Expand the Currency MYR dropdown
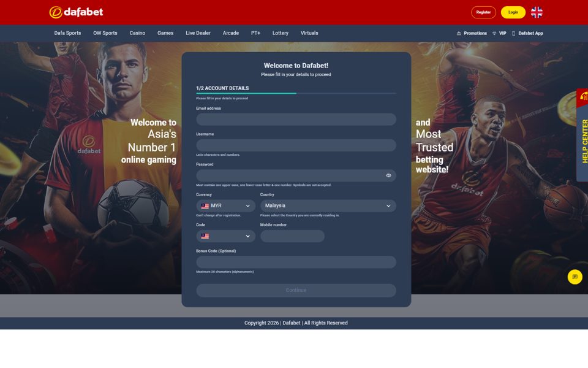 (226, 206)
